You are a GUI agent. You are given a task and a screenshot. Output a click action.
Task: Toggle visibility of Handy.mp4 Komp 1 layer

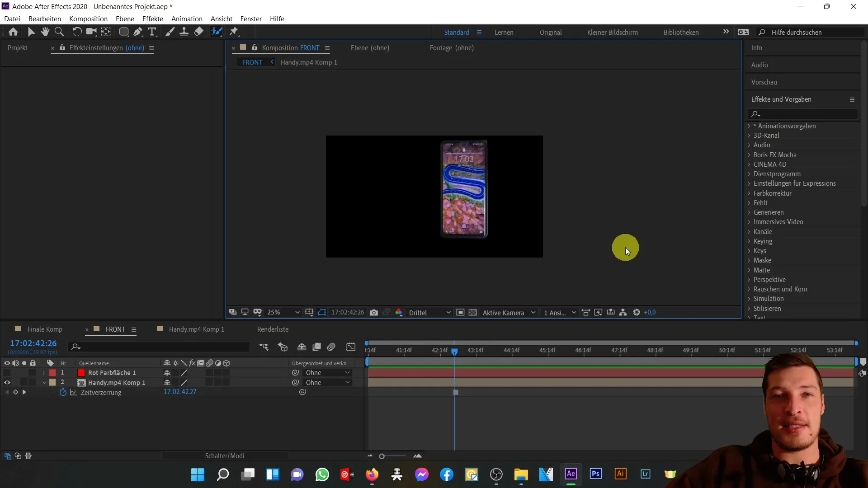point(7,382)
